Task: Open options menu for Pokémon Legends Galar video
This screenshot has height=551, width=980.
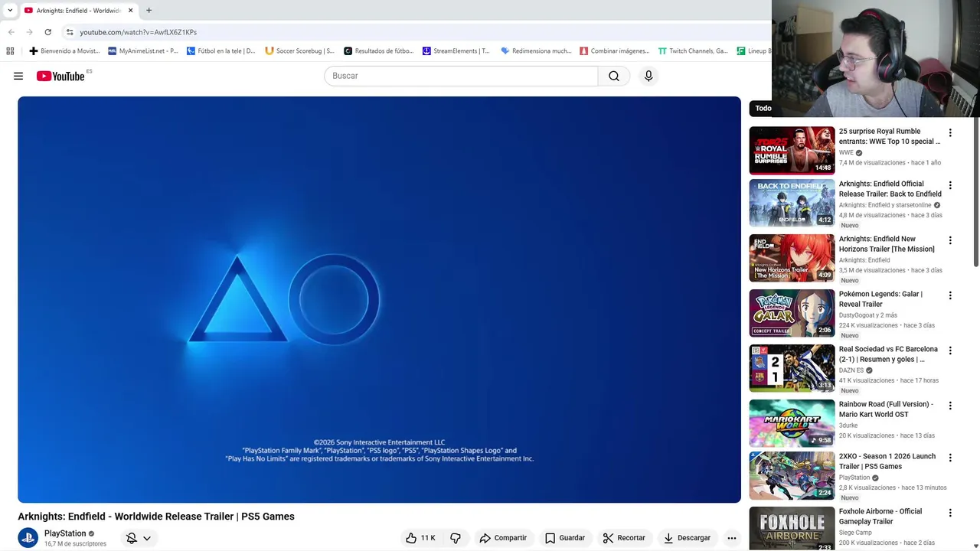Action: point(950,295)
